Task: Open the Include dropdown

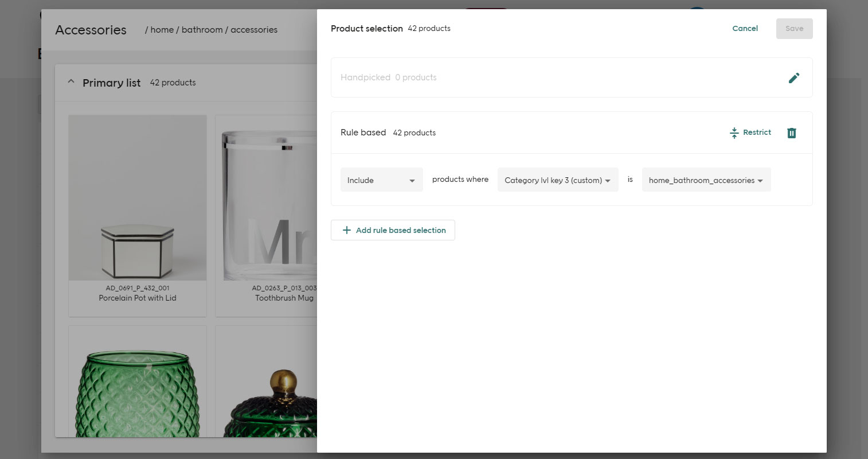Action: click(x=381, y=180)
